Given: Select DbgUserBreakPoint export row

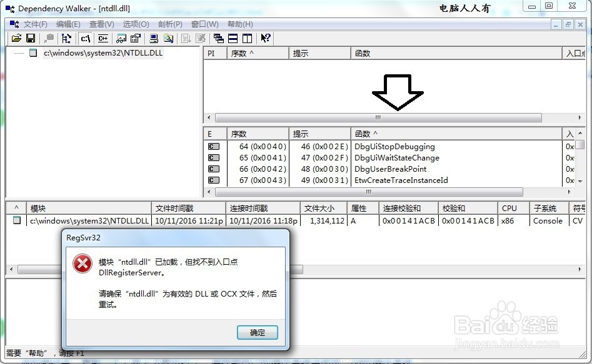Looking at the screenshot, I should (389, 169).
